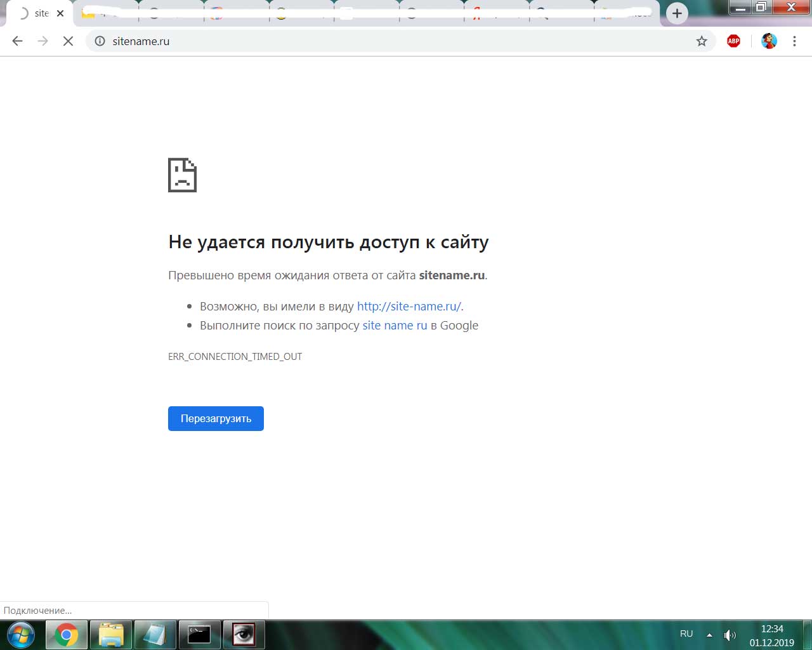Screen dimensions: 812x650
Task: Switch to Command Prompt in taskbar
Action: coord(199,635)
